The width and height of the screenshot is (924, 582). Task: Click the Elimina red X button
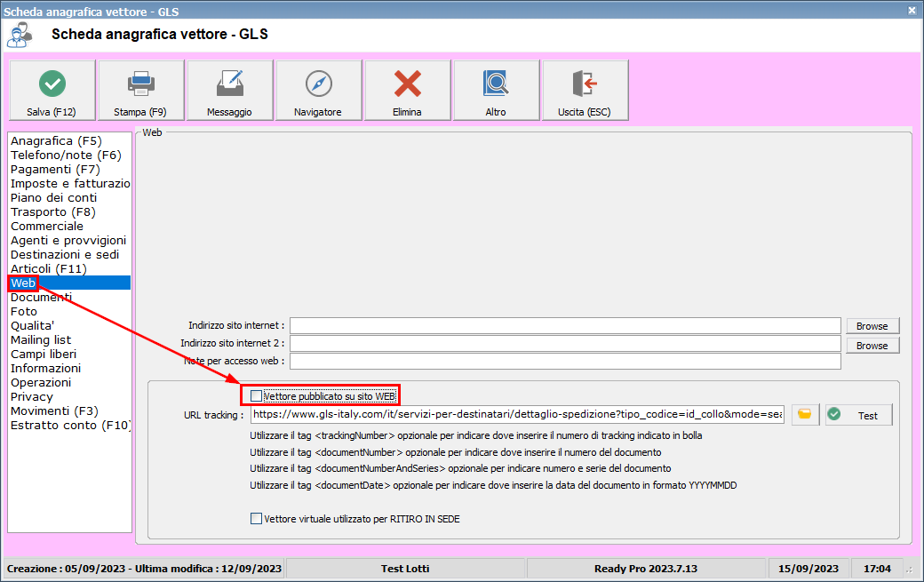(408, 90)
